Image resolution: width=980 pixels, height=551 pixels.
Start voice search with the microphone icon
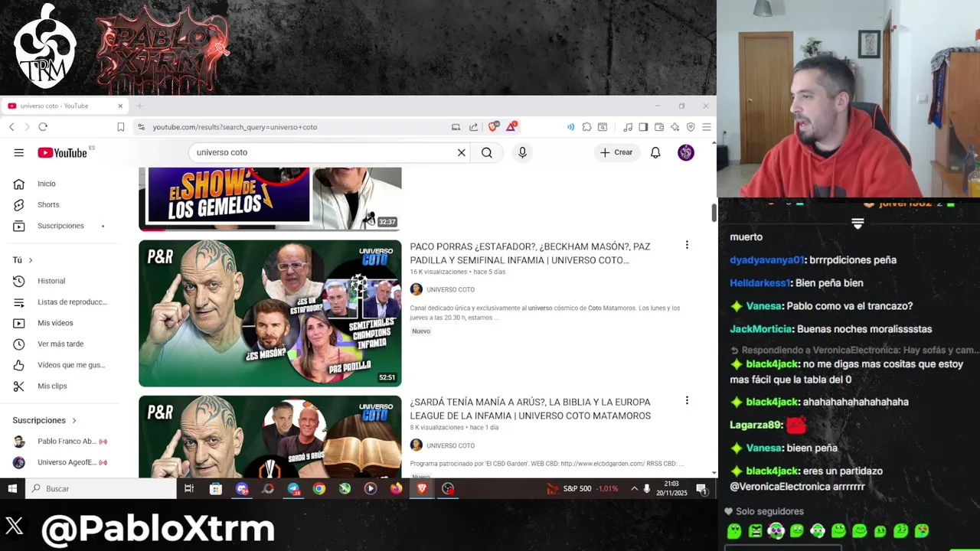[522, 153]
